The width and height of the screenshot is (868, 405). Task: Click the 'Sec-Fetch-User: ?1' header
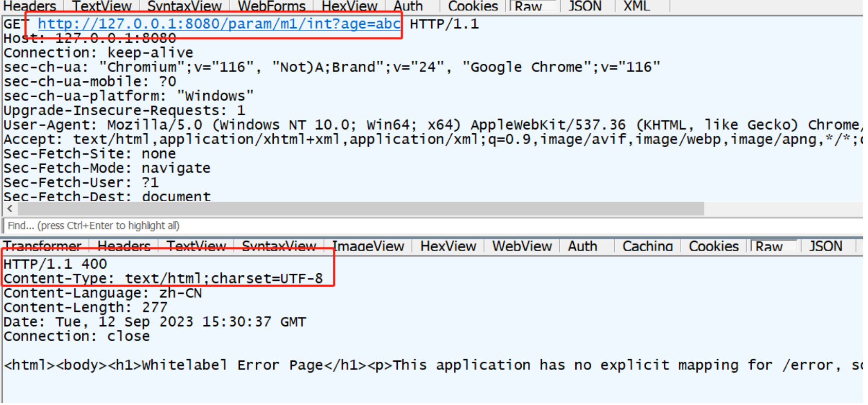[x=81, y=182]
